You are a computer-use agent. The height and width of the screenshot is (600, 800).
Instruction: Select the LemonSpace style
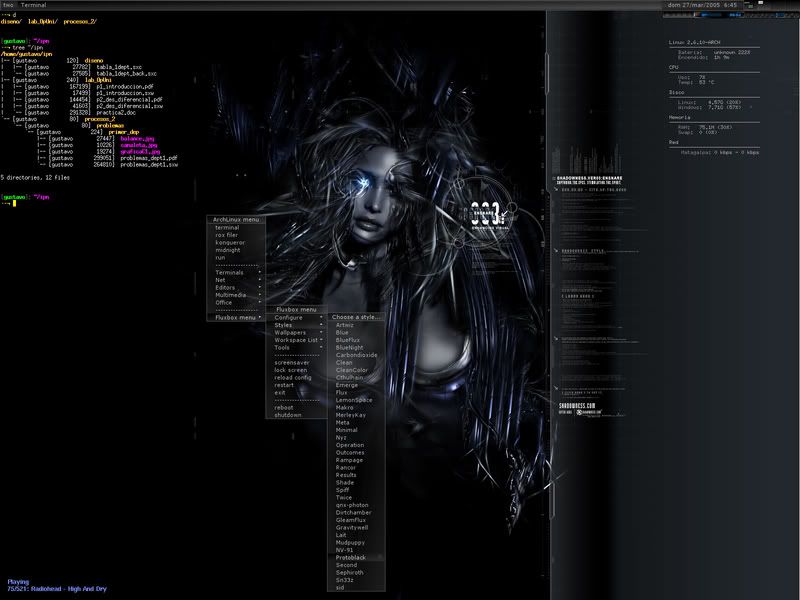(x=353, y=400)
